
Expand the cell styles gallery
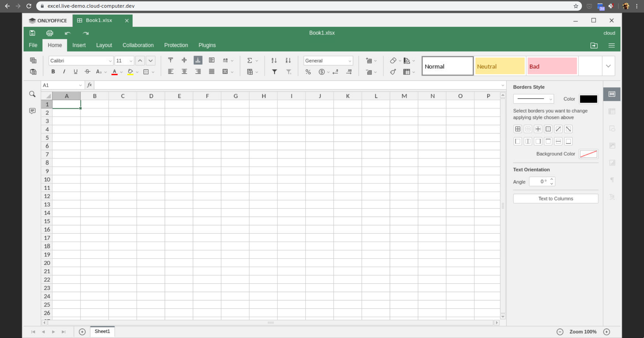[x=608, y=66]
